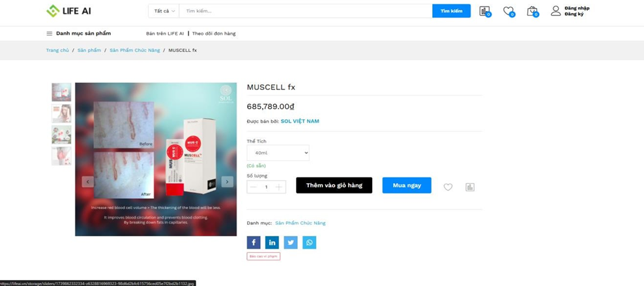
Task: Share product on Twitter
Action: coord(291,242)
